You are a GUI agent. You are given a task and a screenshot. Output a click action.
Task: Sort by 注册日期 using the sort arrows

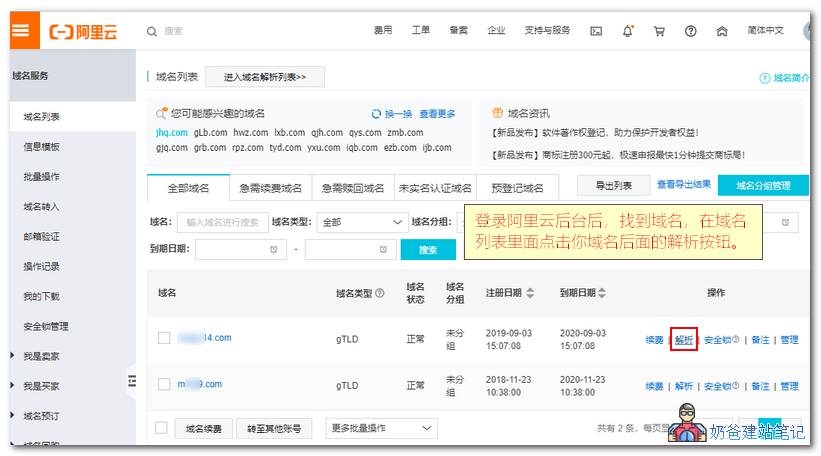coord(530,293)
